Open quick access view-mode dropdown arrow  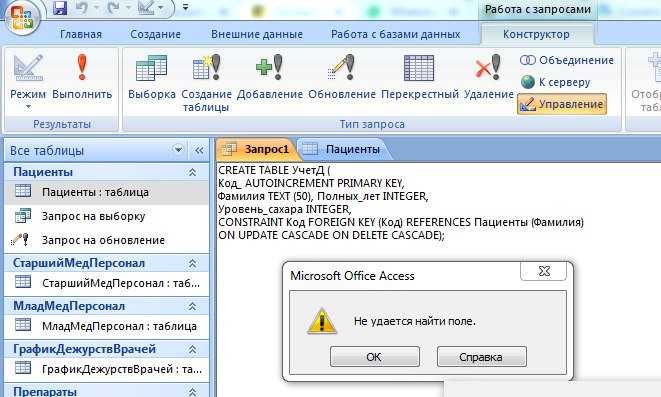pyautogui.click(x=160, y=8)
